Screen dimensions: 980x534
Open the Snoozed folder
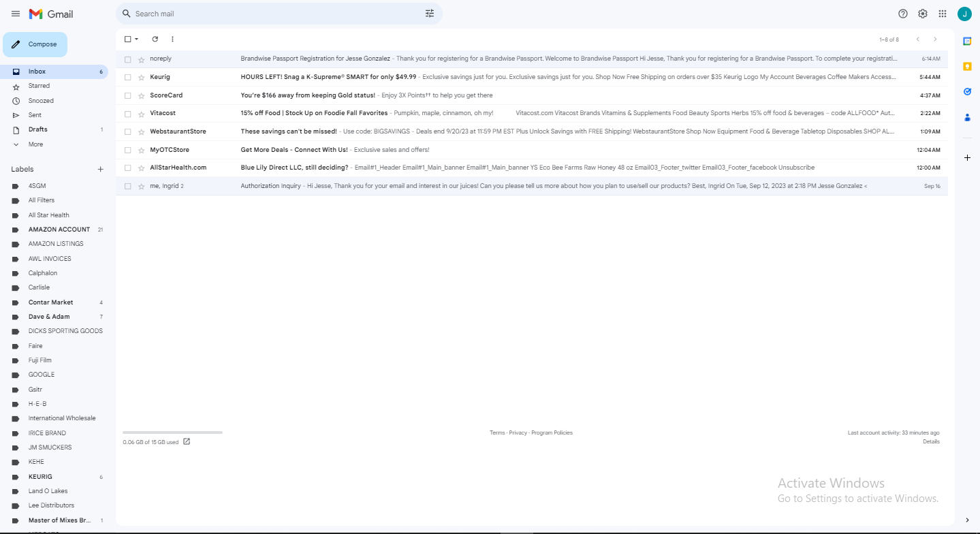54,101
